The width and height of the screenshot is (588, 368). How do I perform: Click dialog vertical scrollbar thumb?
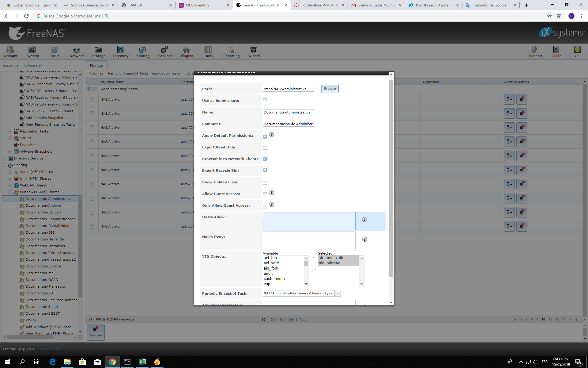pyautogui.click(x=391, y=178)
